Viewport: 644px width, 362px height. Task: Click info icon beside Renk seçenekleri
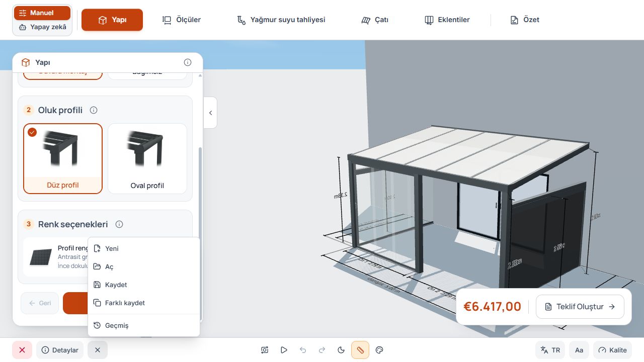(x=119, y=224)
